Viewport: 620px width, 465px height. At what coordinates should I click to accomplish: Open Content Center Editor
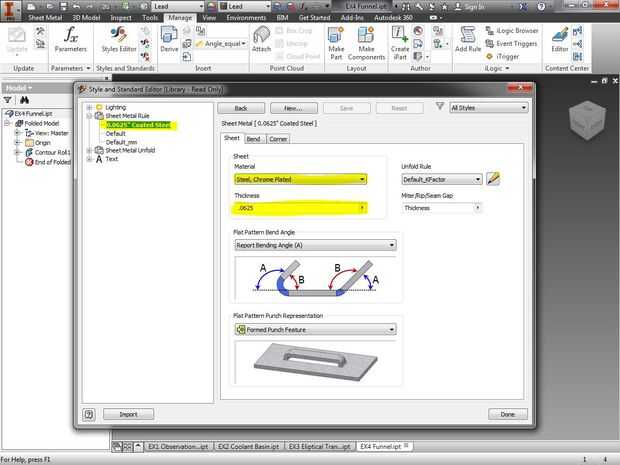click(x=560, y=39)
